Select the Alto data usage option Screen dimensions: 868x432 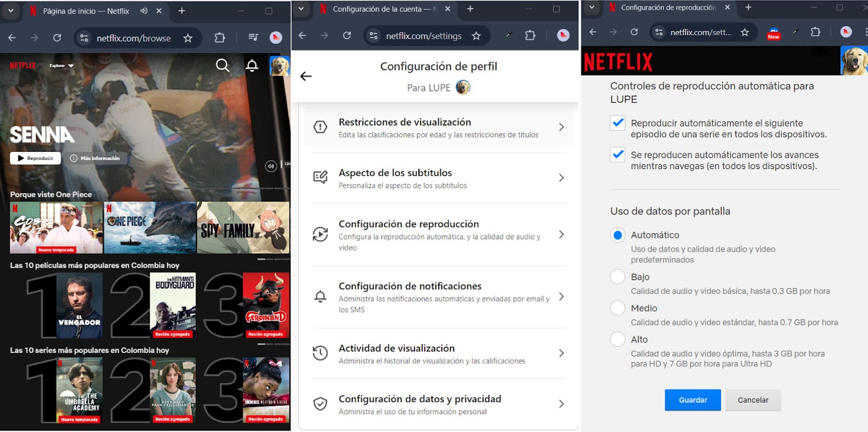618,339
